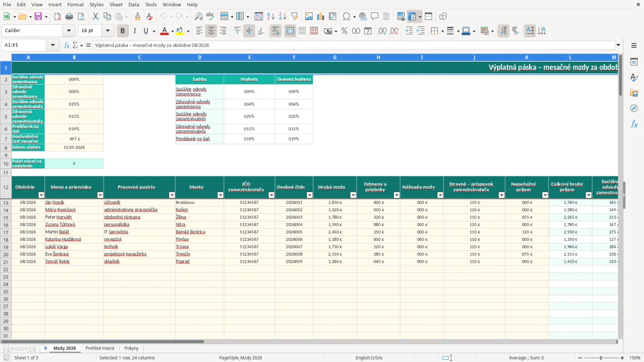
Task: Toggle Center Vertically alignment
Action: (x=249, y=31)
